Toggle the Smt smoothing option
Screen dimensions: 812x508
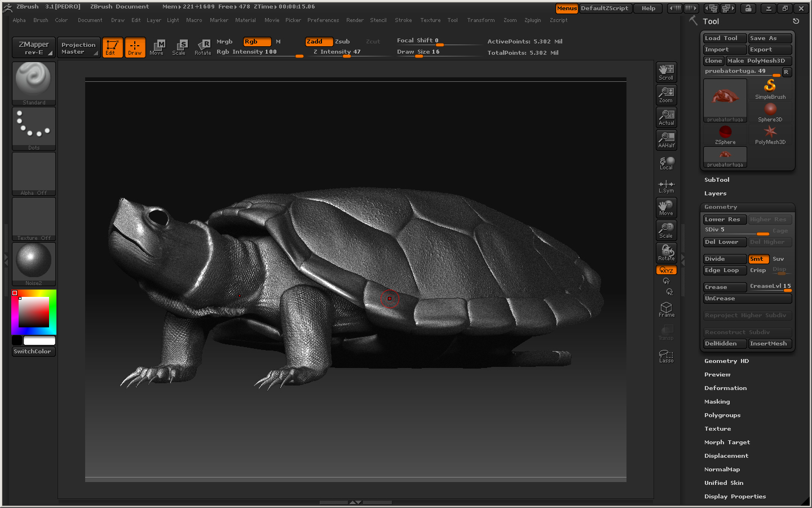click(758, 259)
